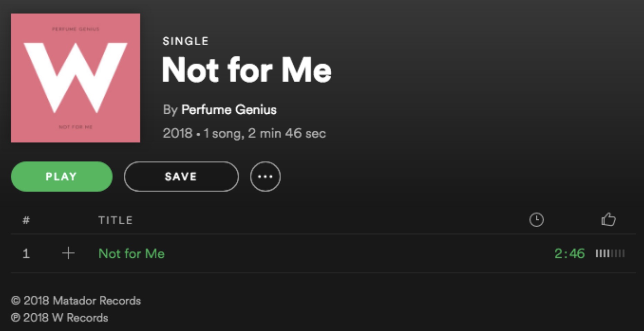Click the SAVE button
This screenshot has width=644, height=331.
tap(181, 177)
